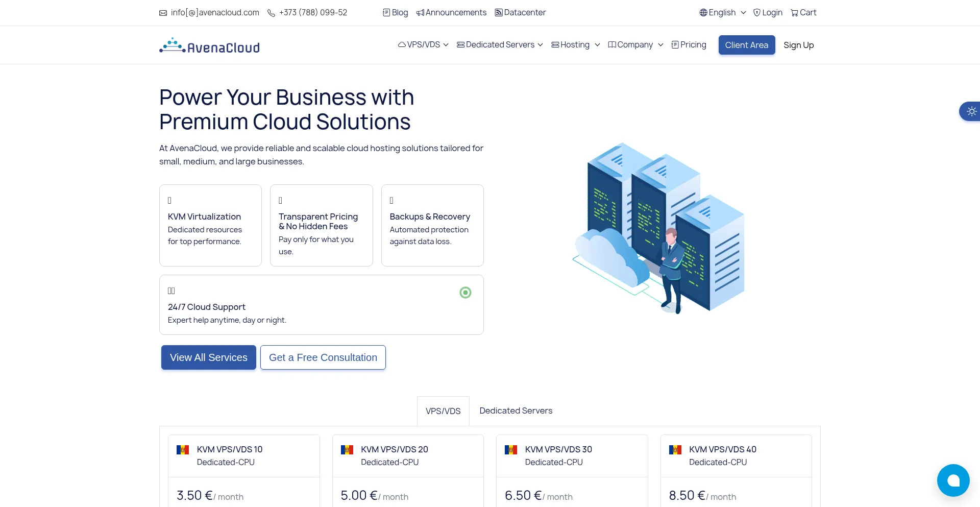Toggle the light/dark theme switch

[971, 111]
